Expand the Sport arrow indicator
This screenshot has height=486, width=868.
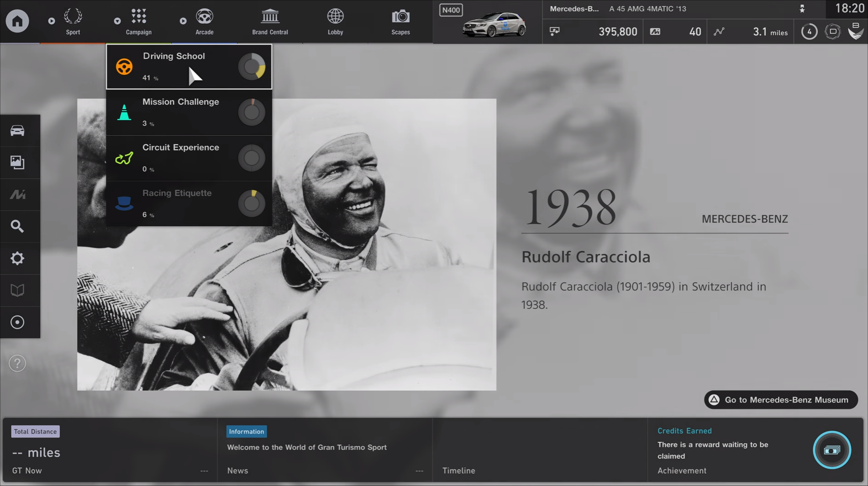click(x=52, y=21)
